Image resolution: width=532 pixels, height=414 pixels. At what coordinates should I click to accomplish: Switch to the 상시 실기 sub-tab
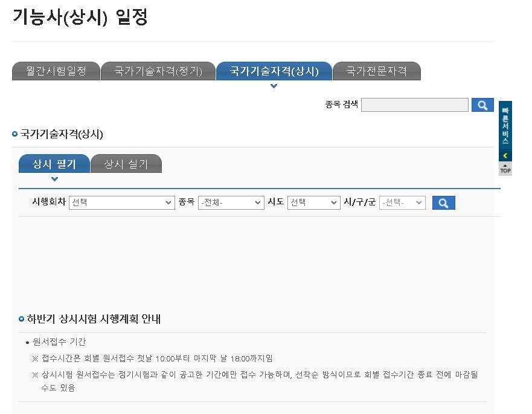pos(126,164)
